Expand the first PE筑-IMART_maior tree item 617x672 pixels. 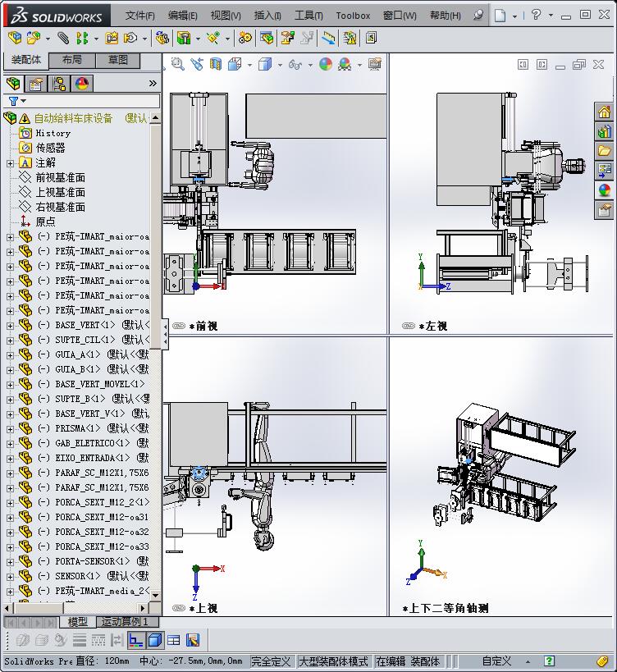11,237
